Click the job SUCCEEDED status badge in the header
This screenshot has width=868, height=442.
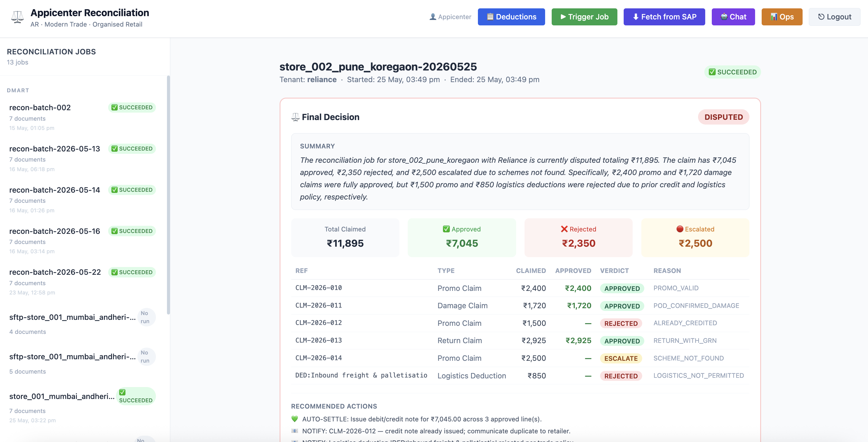point(732,72)
